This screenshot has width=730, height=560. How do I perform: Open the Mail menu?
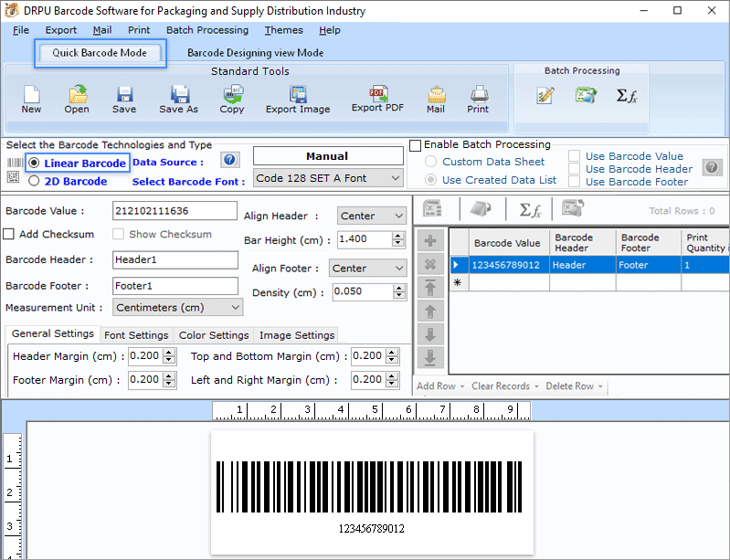point(102,30)
